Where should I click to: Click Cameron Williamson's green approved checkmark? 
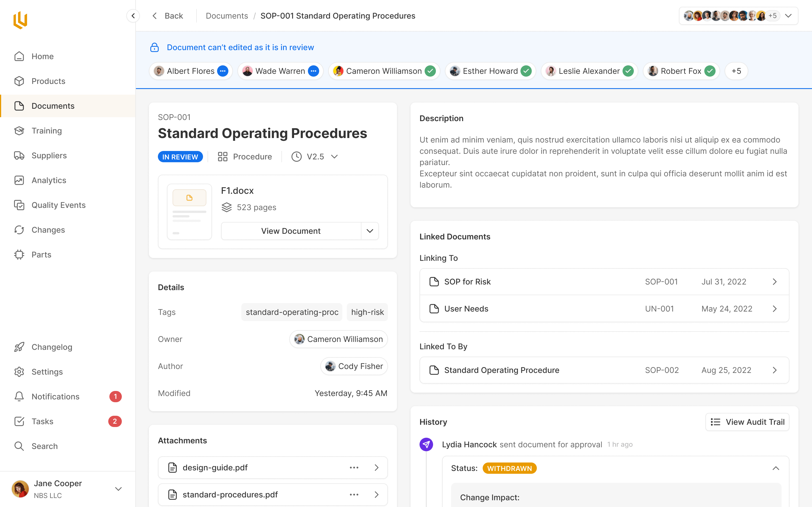pos(430,71)
